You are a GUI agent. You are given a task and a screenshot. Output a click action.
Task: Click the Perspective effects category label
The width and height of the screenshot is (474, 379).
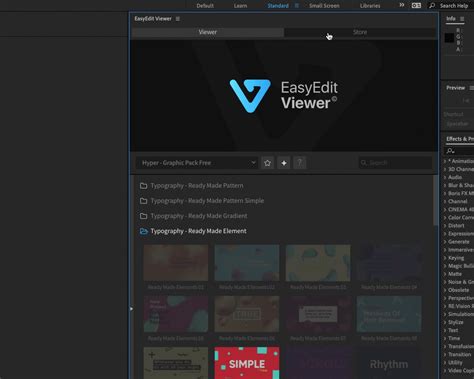tap(461, 298)
